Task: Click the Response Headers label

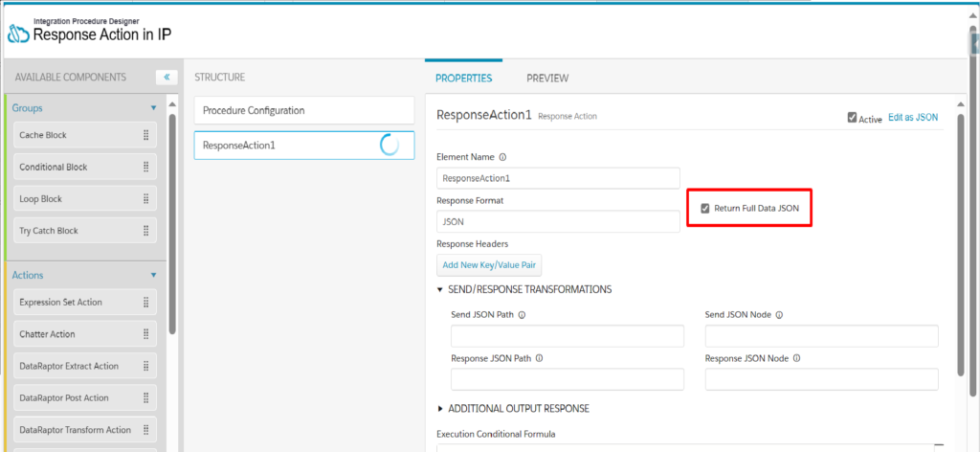Action: [473, 244]
